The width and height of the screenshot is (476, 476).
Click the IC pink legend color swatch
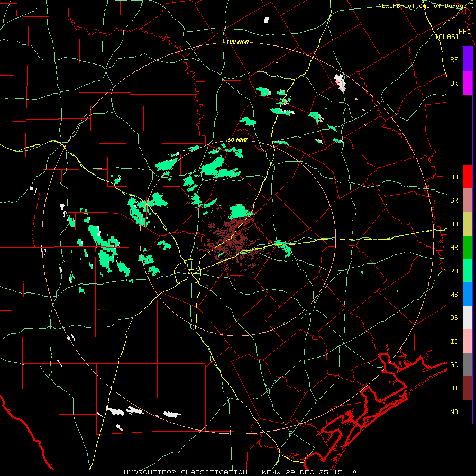(x=467, y=341)
